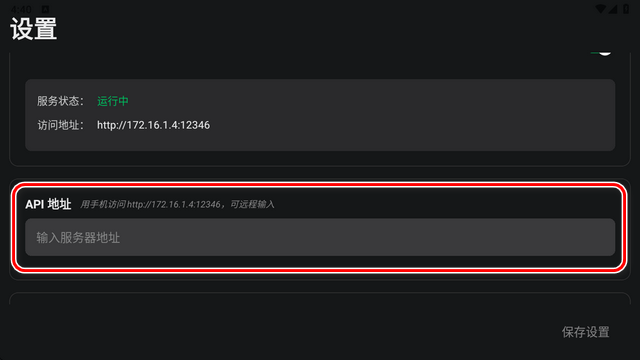Tap the cellular signal icon
640x360 pixels.
point(613,9)
